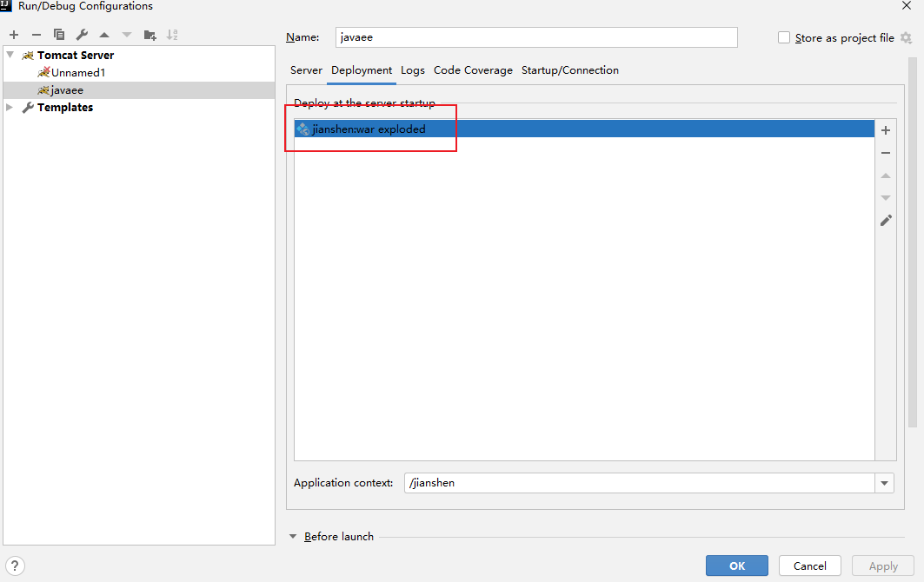
Task: Open Store as project file settings gear
Action: [x=907, y=37]
